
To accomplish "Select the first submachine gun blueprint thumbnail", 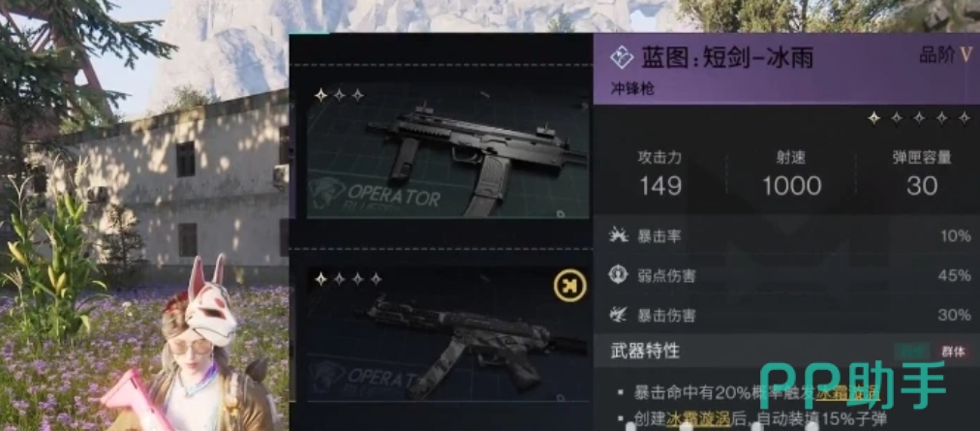I will tap(447, 150).
